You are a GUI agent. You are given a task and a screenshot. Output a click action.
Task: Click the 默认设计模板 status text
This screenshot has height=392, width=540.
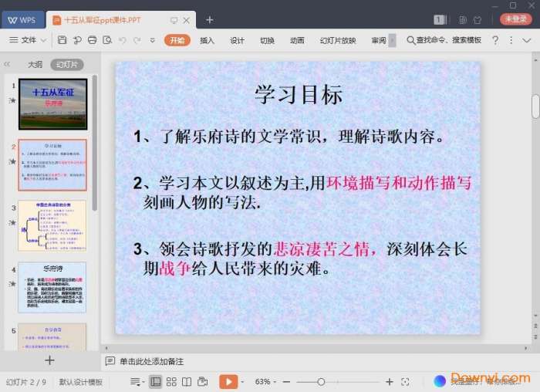click(80, 382)
